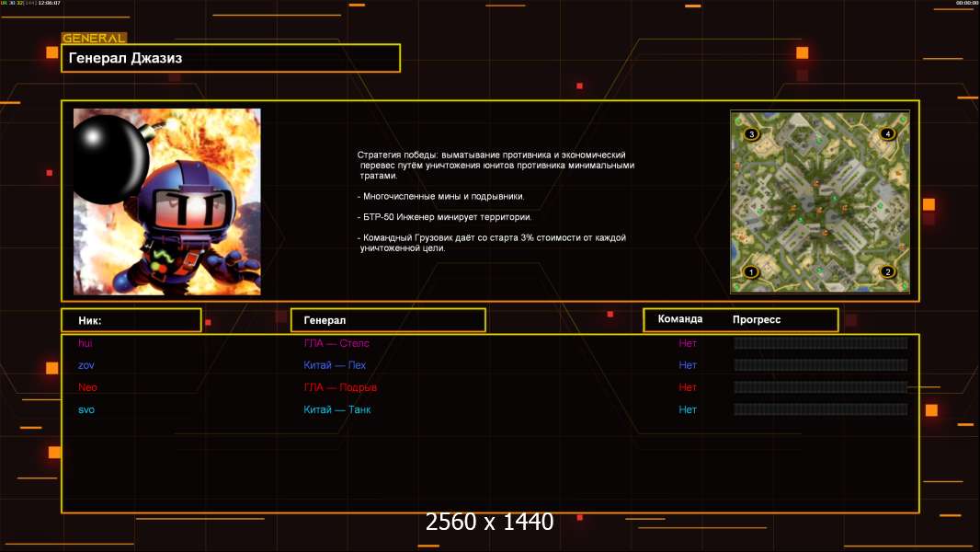This screenshot has width=980, height=552.
Task: Select start position 4 on the minimap
Action: [x=887, y=134]
